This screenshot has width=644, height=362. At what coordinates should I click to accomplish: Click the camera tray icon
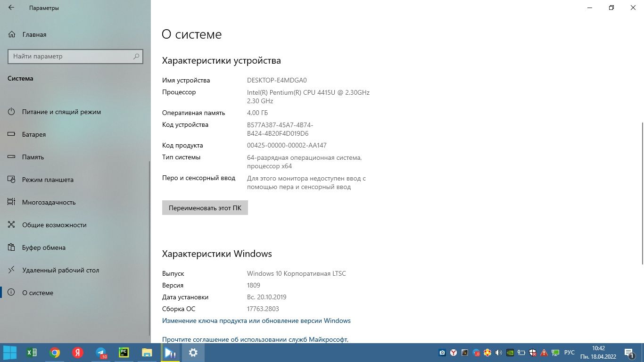point(442,353)
